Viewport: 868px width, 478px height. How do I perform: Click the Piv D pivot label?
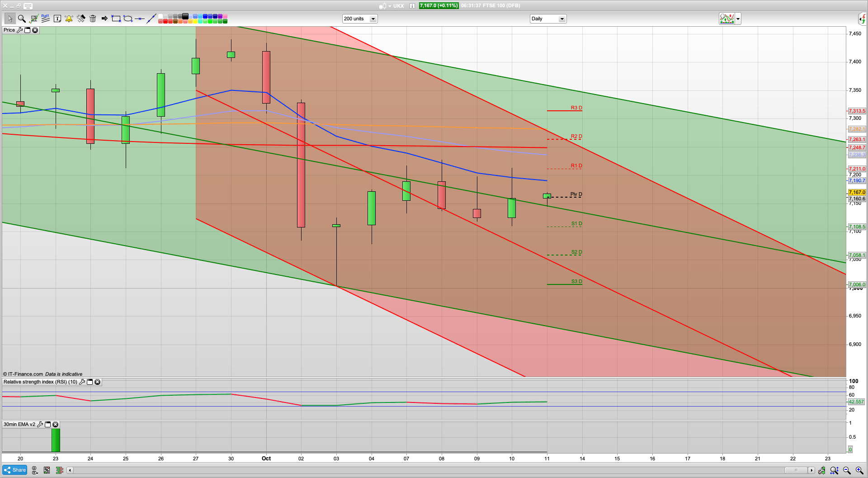pyautogui.click(x=576, y=194)
